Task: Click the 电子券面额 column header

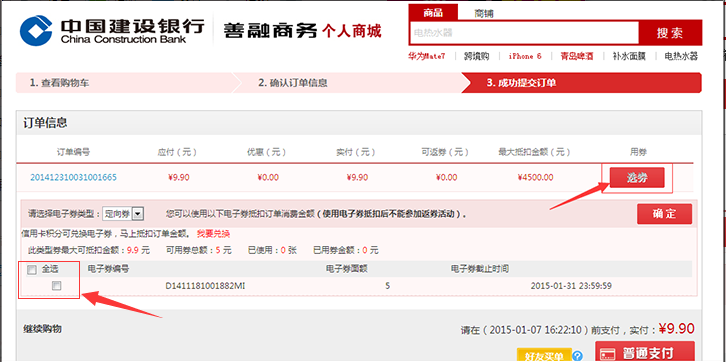Action: pyautogui.click(x=347, y=269)
